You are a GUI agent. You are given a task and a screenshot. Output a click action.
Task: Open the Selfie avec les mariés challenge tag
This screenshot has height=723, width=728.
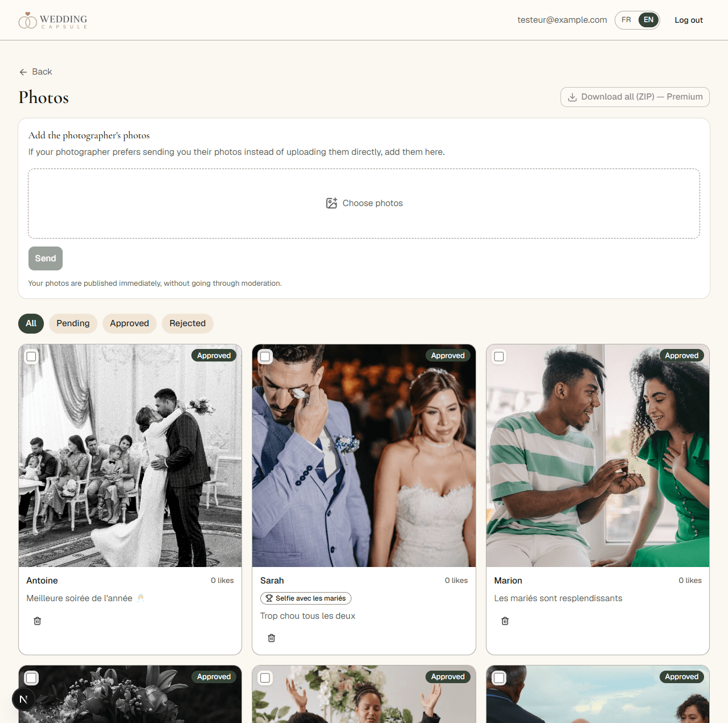click(x=306, y=598)
